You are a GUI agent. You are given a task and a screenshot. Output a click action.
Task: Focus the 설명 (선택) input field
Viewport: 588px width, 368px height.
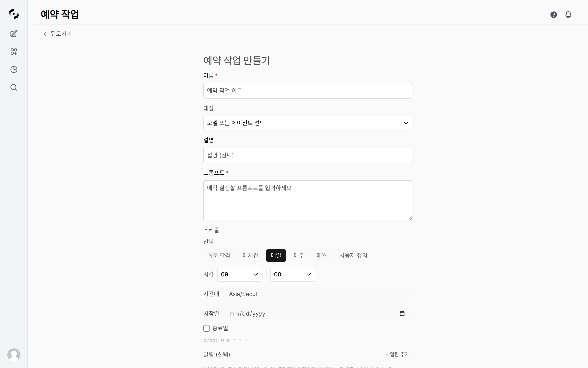308,155
